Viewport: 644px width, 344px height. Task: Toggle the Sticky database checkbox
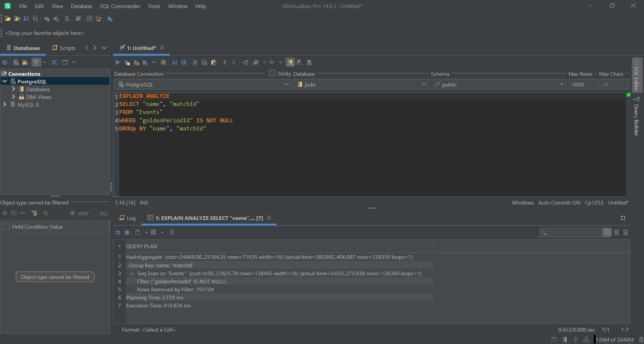(272, 73)
